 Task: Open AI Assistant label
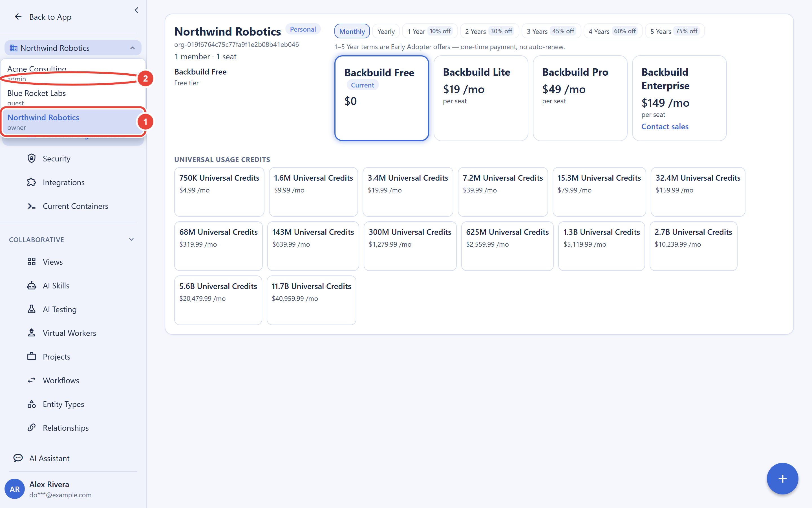pos(49,458)
